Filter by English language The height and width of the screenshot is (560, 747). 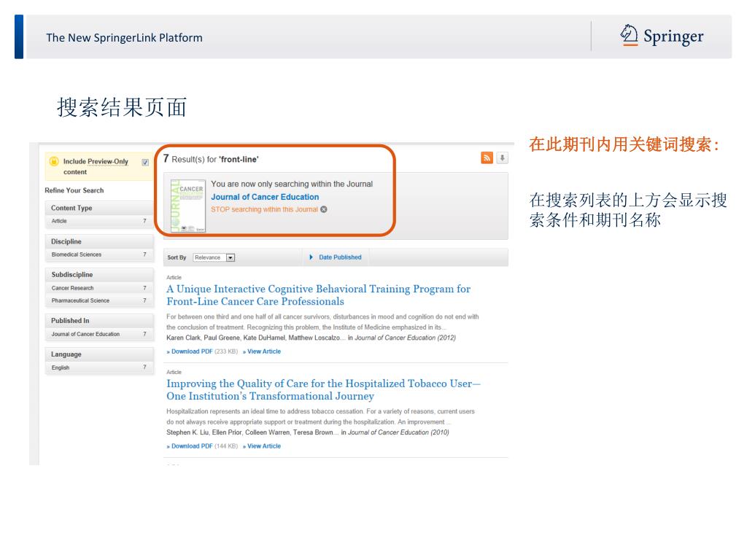click(99, 367)
